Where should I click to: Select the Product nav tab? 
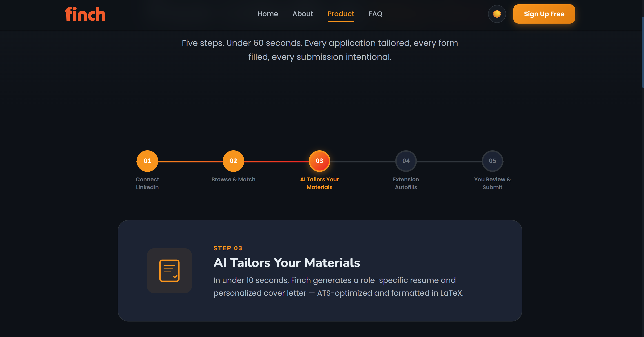click(341, 14)
